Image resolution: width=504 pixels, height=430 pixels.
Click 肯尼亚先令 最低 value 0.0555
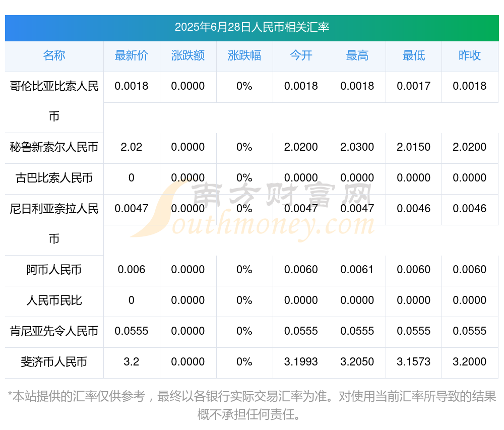click(x=413, y=331)
